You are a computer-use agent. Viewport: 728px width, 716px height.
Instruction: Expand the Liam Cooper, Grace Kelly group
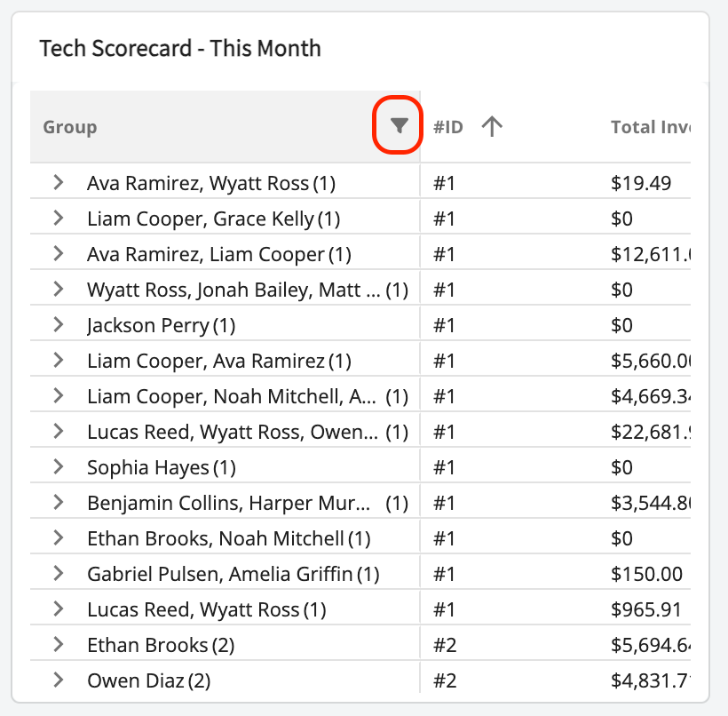pos(58,218)
